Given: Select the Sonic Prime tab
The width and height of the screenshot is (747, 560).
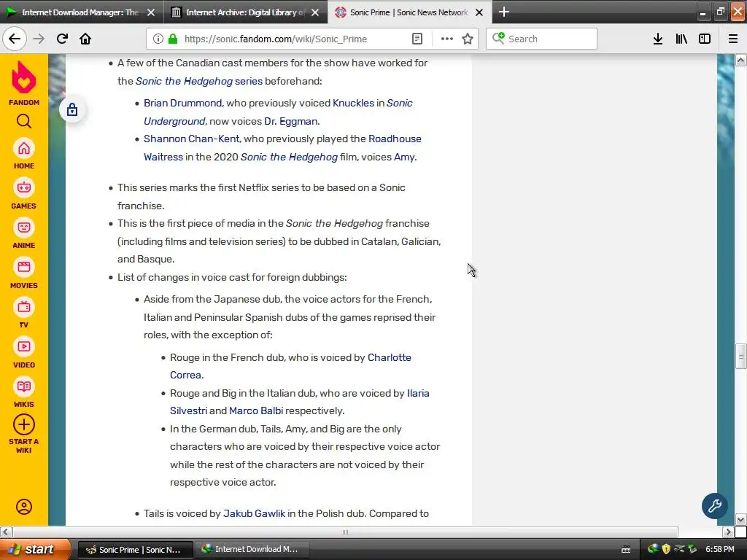Looking at the screenshot, I should click(x=409, y=12).
